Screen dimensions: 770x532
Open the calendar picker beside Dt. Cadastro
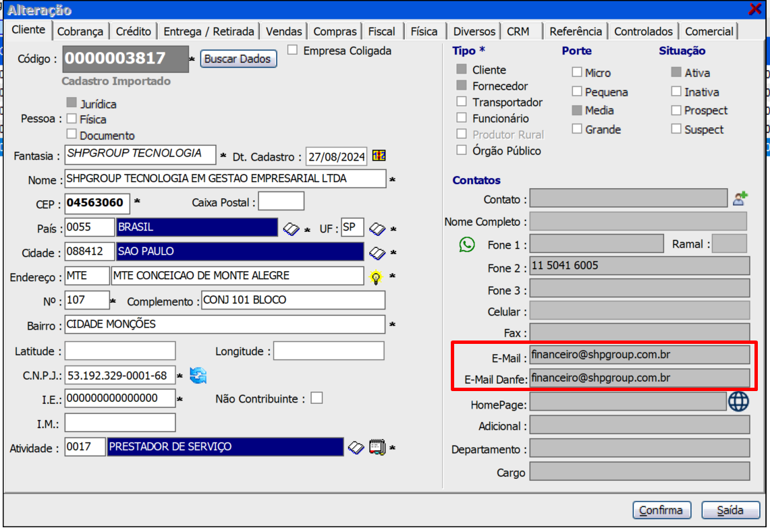point(379,156)
